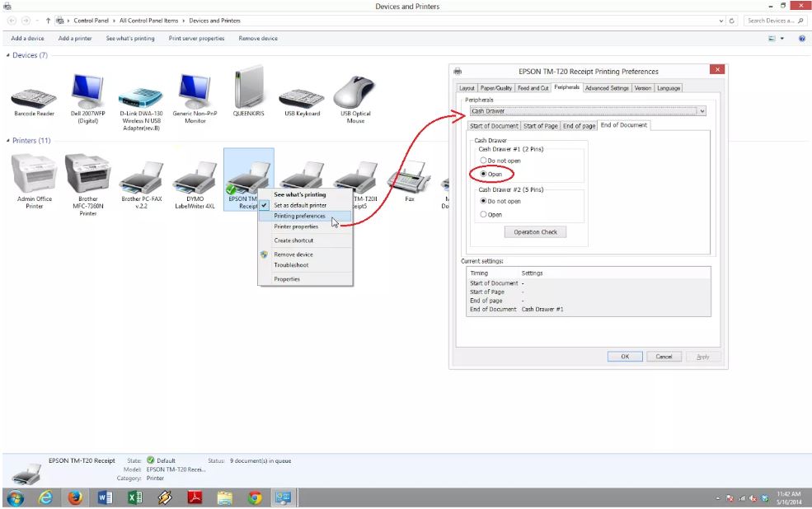Click OK in Printing Preferences dialog

625,357
